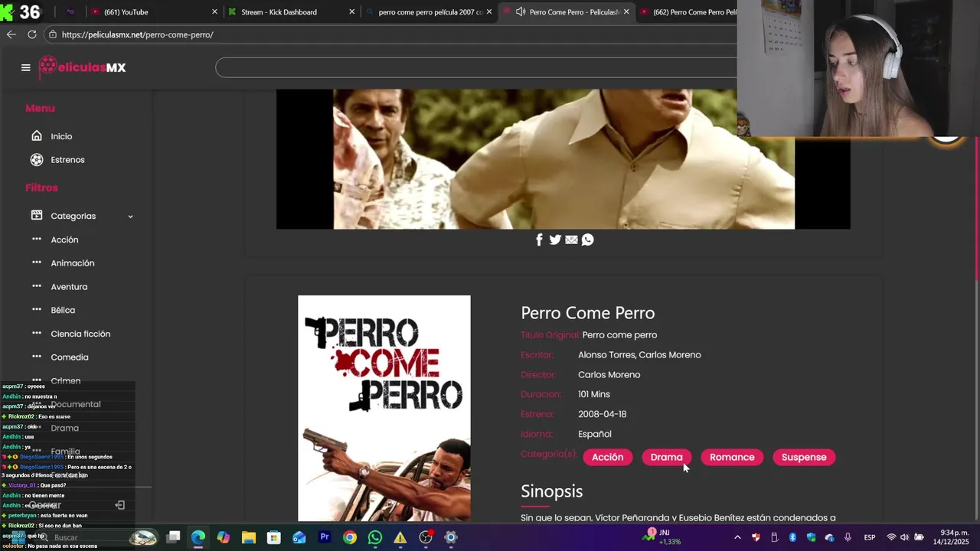Open Task View in the taskbar

coord(173,537)
